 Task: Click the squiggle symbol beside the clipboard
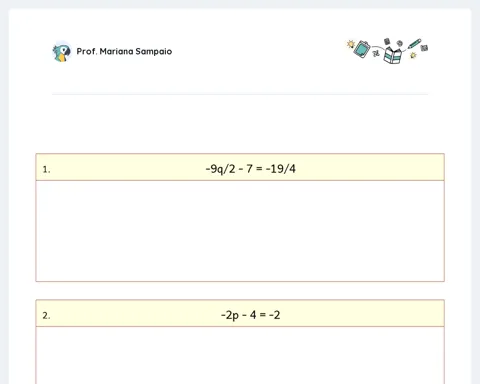coord(376,53)
